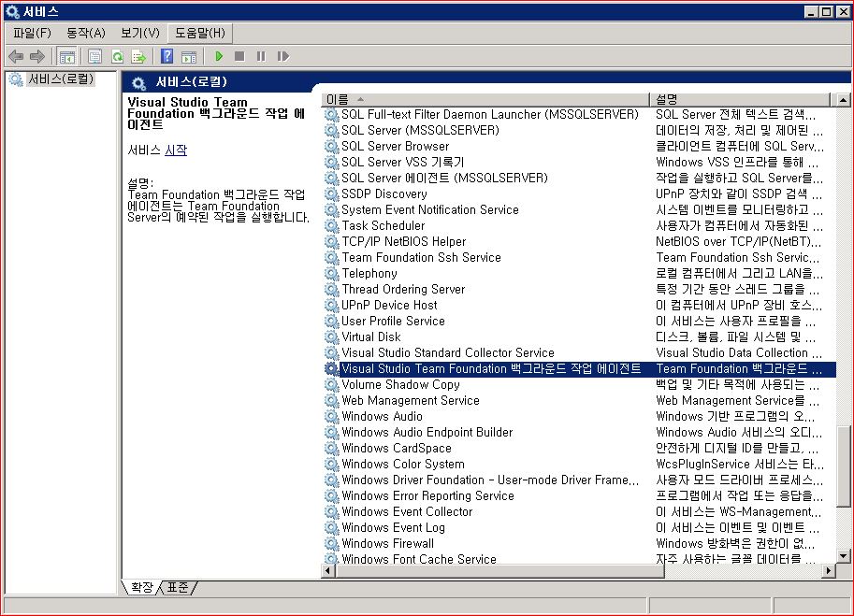
Task: Refresh the services list with the refresh icon
Action: point(116,56)
